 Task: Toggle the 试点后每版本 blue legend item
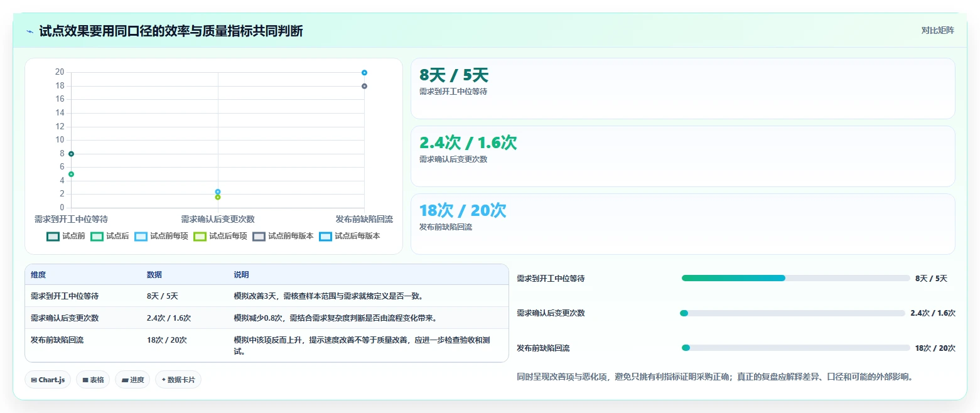350,236
